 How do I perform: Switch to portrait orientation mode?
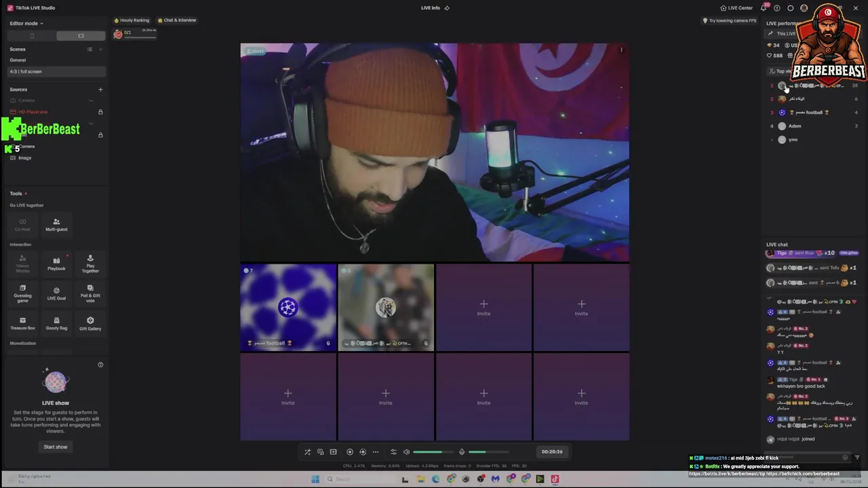point(32,36)
